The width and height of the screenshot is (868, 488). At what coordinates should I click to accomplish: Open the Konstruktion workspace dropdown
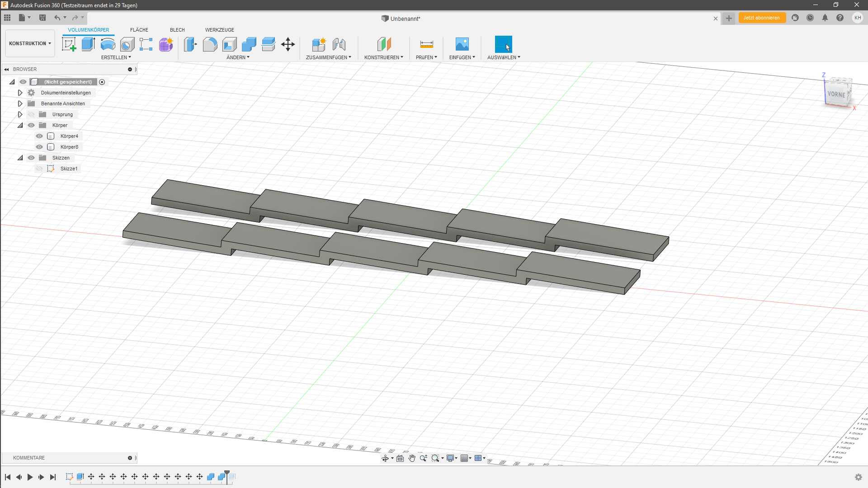[29, 43]
